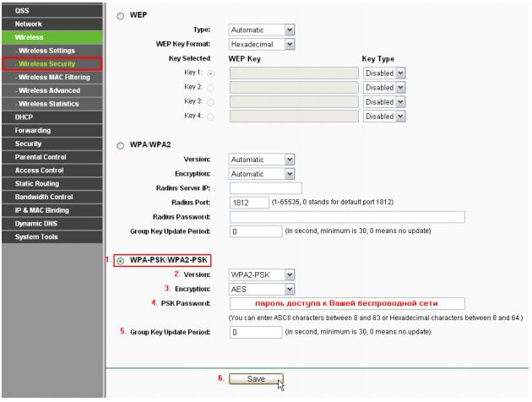Expand the WEP Key Format dropdown
Screen dimensions: 532x402
(x=262, y=44)
